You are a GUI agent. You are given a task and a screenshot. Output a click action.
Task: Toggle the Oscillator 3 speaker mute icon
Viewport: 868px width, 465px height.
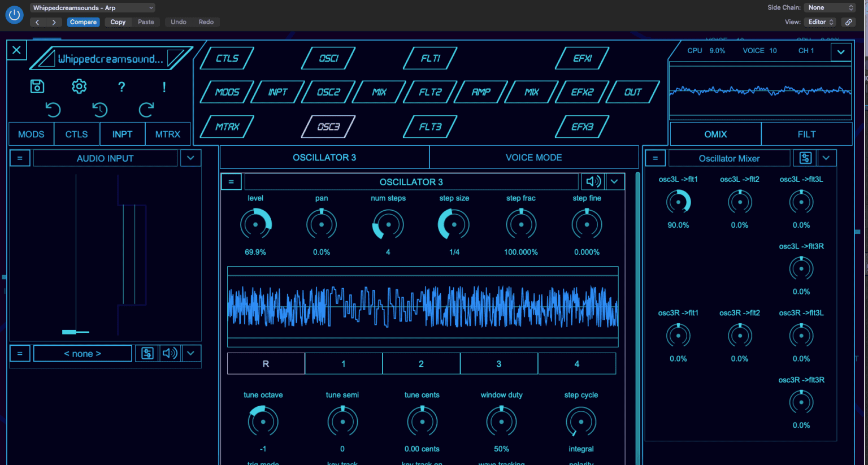point(594,181)
